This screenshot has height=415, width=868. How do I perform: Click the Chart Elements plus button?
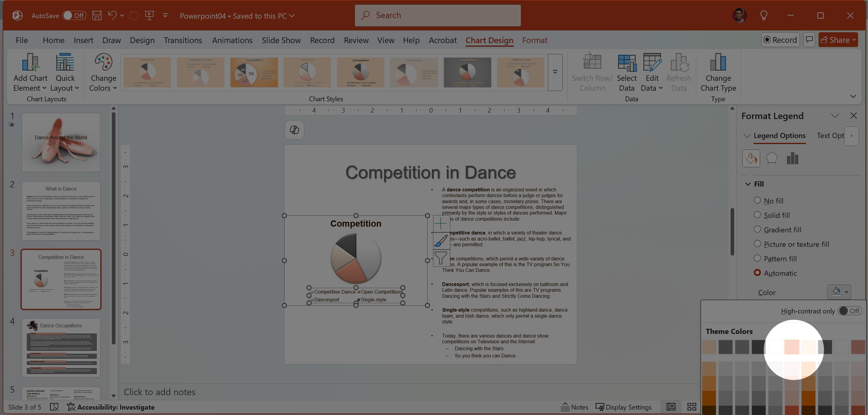(441, 223)
